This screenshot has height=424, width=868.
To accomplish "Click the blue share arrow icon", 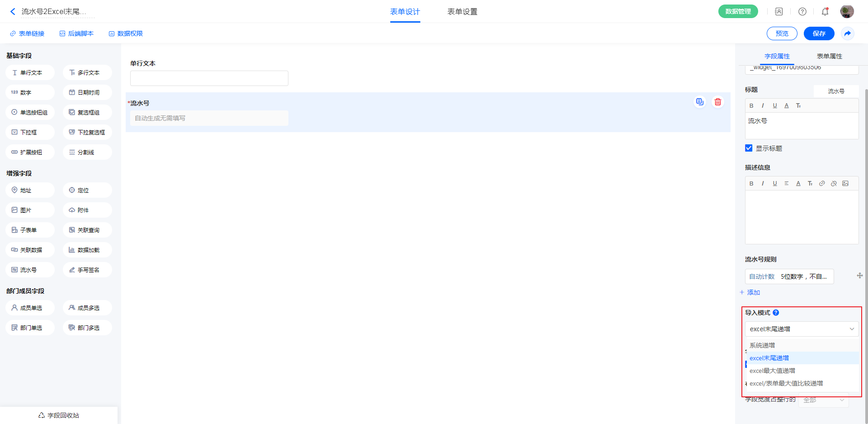I will click(x=847, y=33).
